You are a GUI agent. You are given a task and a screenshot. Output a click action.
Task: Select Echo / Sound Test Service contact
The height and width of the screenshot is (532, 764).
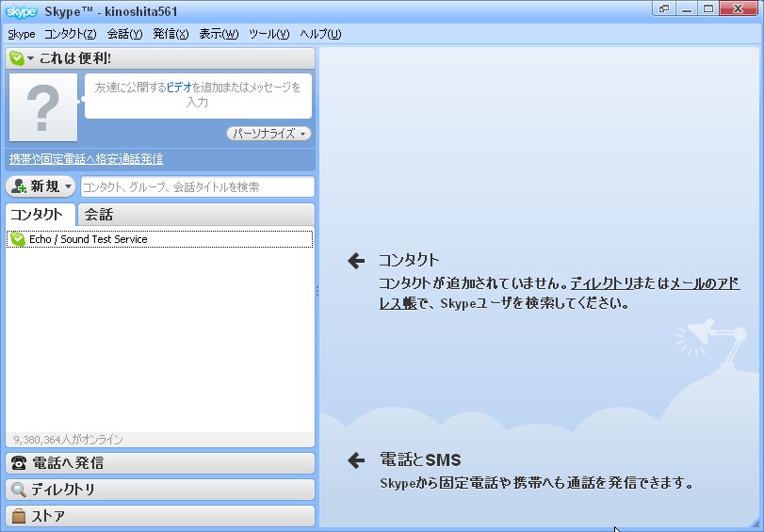159,239
